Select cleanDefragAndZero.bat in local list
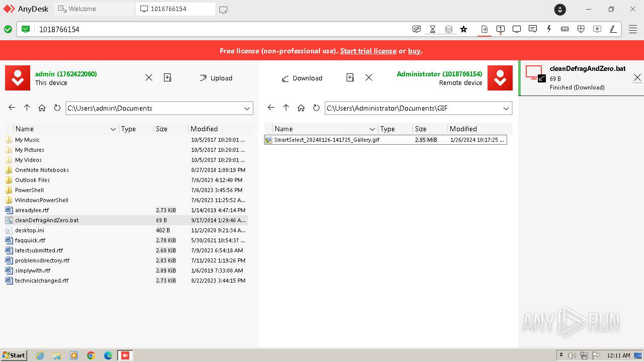The image size is (644, 362). click(x=126, y=220)
